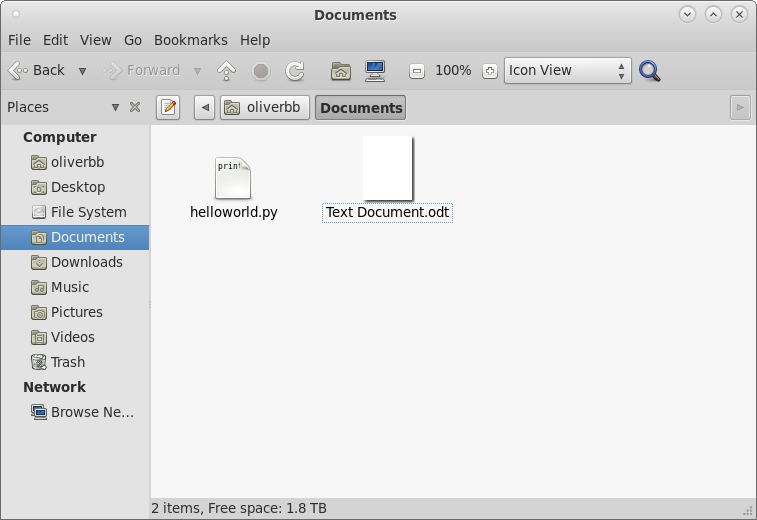Click the Back button

click(x=37, y=71)
